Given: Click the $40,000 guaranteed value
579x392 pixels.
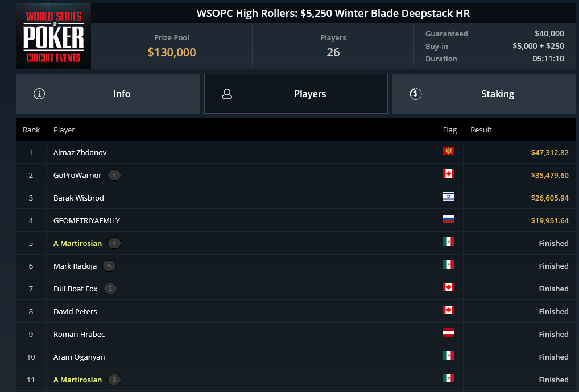Looking at the screenshot, I should coord(549,34).
